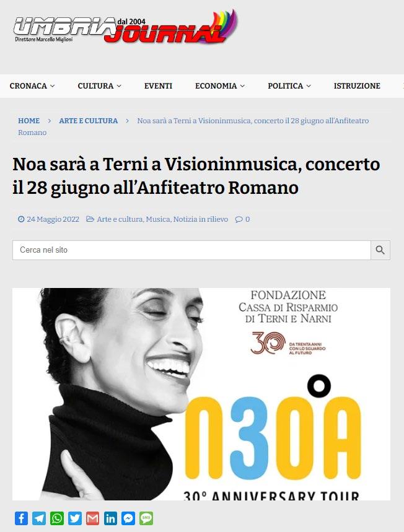This screenshot has width=404, height=532.
Task: Open Arte e Cultura breadcrumb link
Action: [x=88, y=121]
